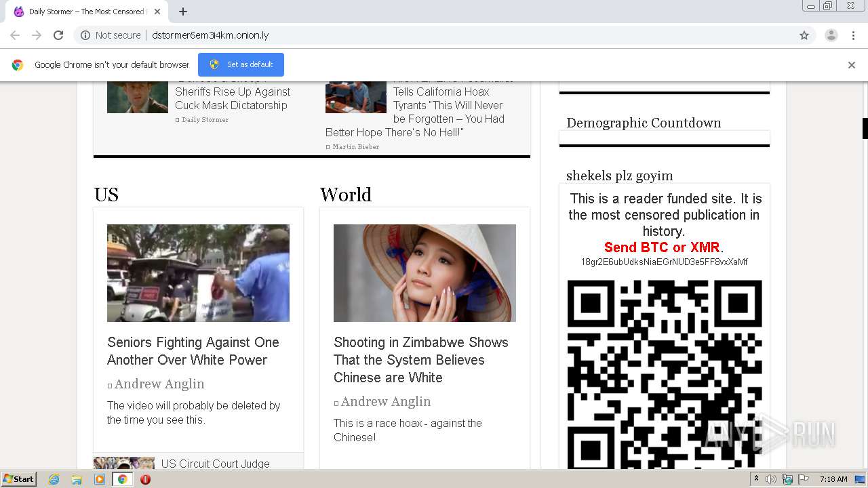Image resolution: width=868 pixels, height=488 pixels.
Task: Open the US section article thumbnail
Action: coord(198,273)
